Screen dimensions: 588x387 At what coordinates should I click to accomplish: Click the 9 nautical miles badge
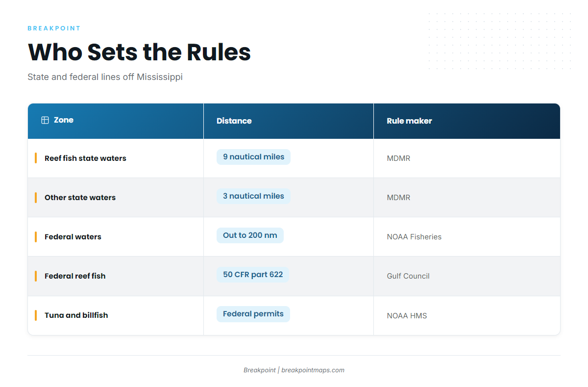click(253, 157)
